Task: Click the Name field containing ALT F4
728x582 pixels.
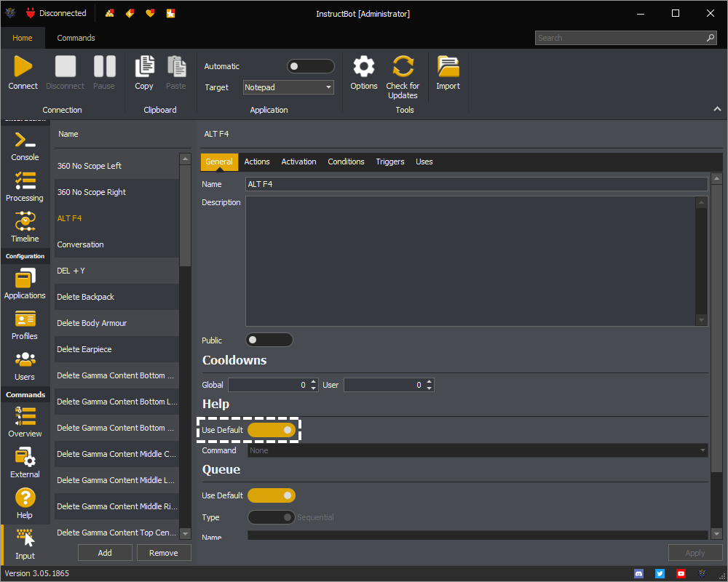Action: tap(476, 184)
